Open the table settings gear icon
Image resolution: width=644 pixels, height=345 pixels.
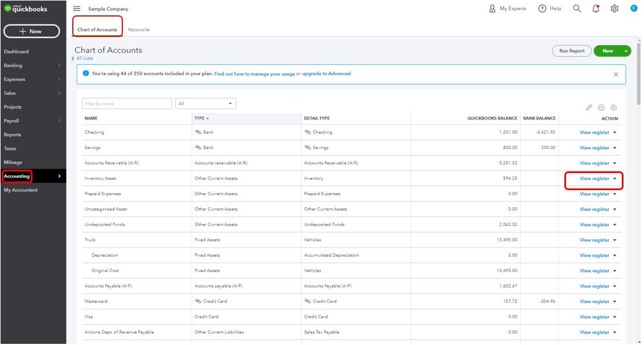coord(613,107)
